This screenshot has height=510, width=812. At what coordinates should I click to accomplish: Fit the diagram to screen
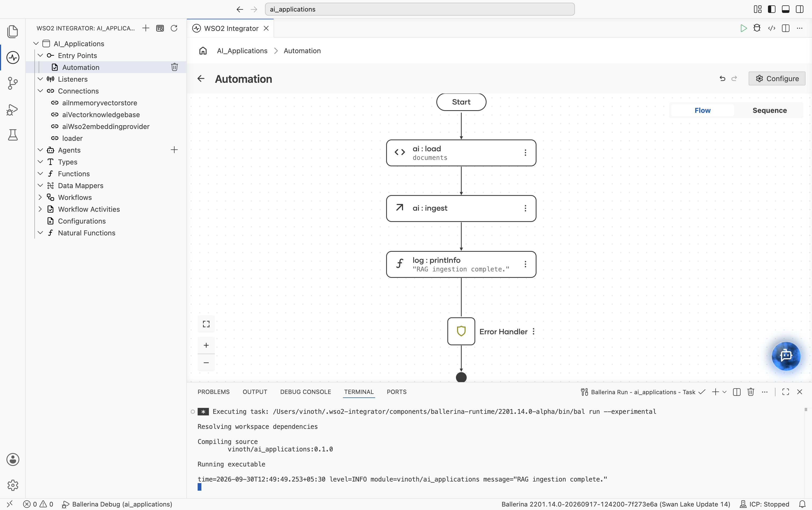pyautogui.click(x=206, y=324)
